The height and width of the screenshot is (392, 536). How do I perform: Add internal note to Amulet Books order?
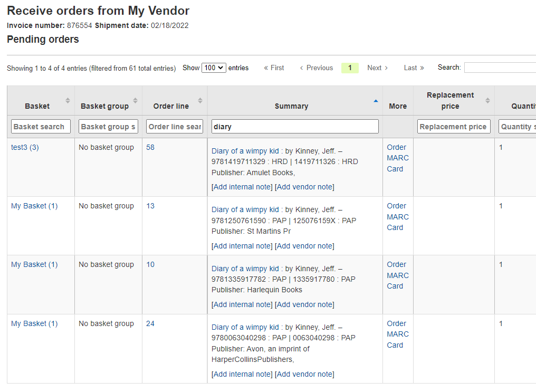[242, 187]
